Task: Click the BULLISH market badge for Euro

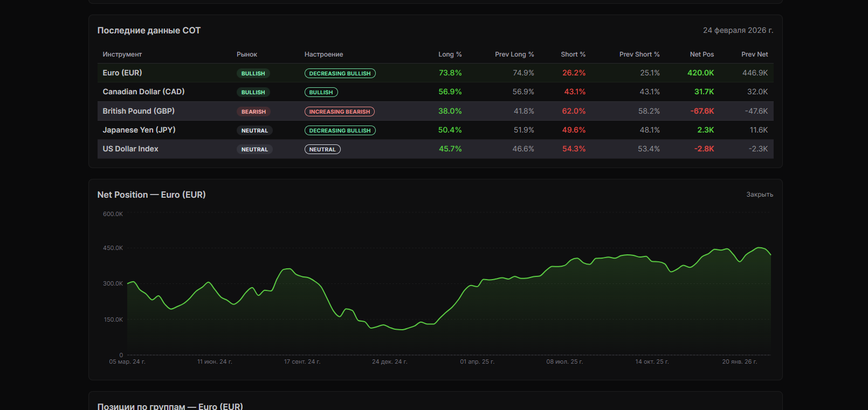Action: (253, 73)
